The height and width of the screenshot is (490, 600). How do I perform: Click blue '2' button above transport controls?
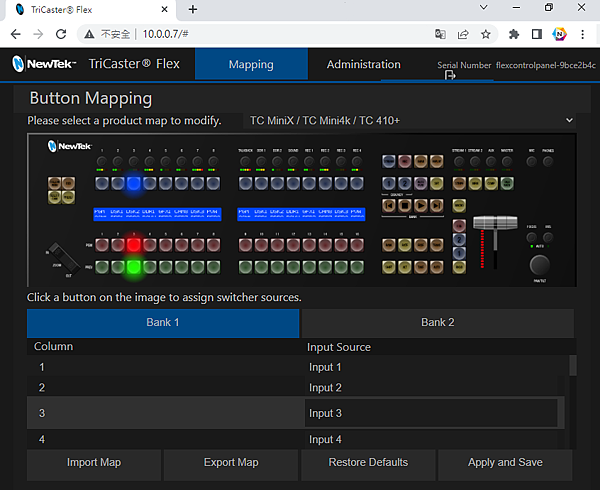pyautogui.click(x=404, y=184)
